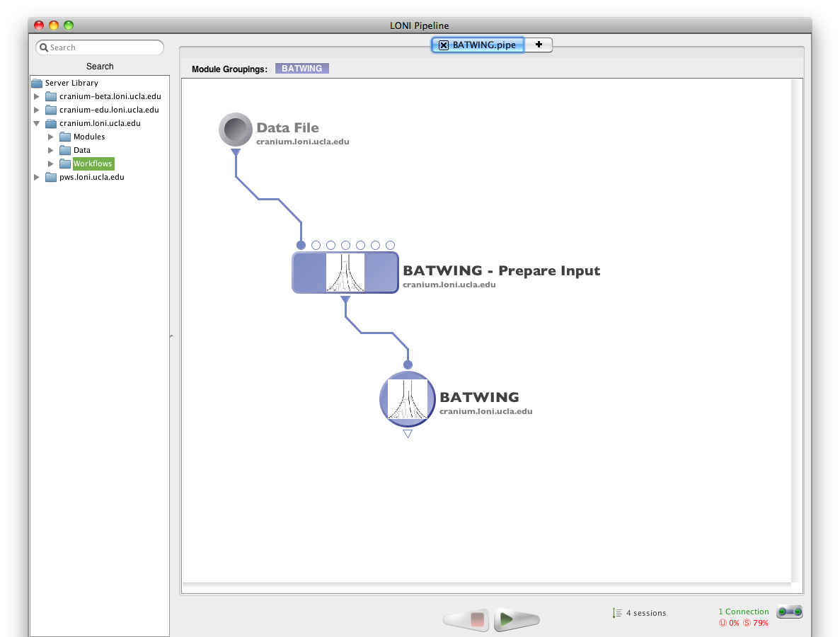Image resolution: width=840 pixels, height=637 pixels.
Task: Click the last empty input parameter circle
Action: point(390,245)
